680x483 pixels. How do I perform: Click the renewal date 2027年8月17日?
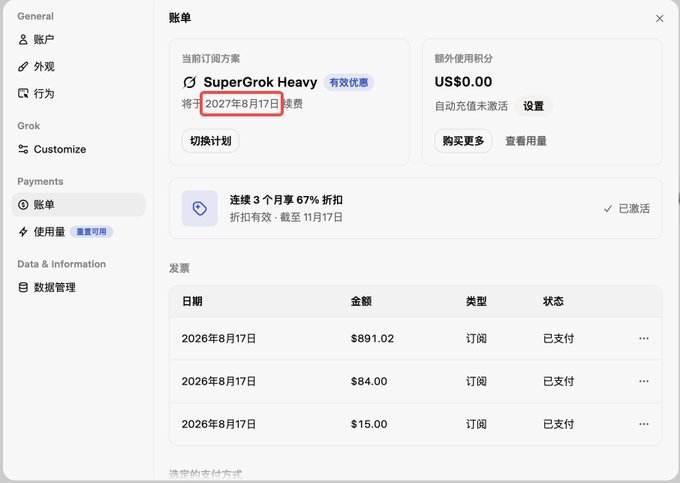242,104
